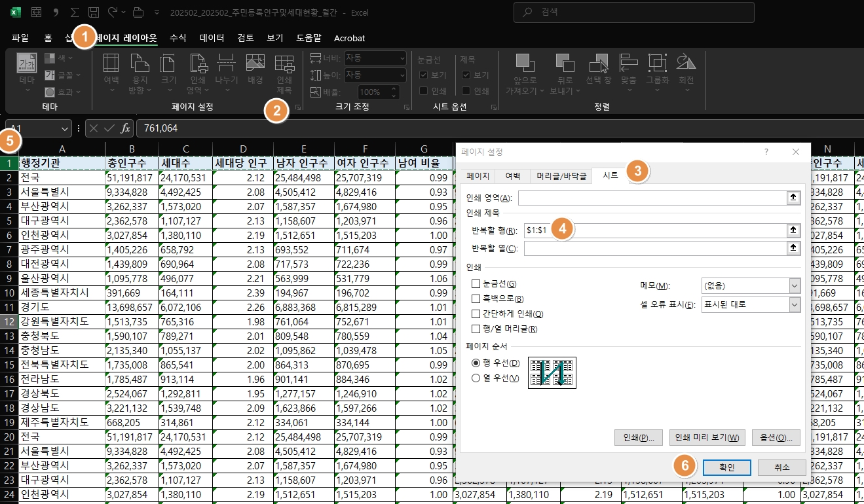Viewport: 864px width, 504px height.
Task: Click the 배율 scale percentage spinner
Action: pos(395,92)
